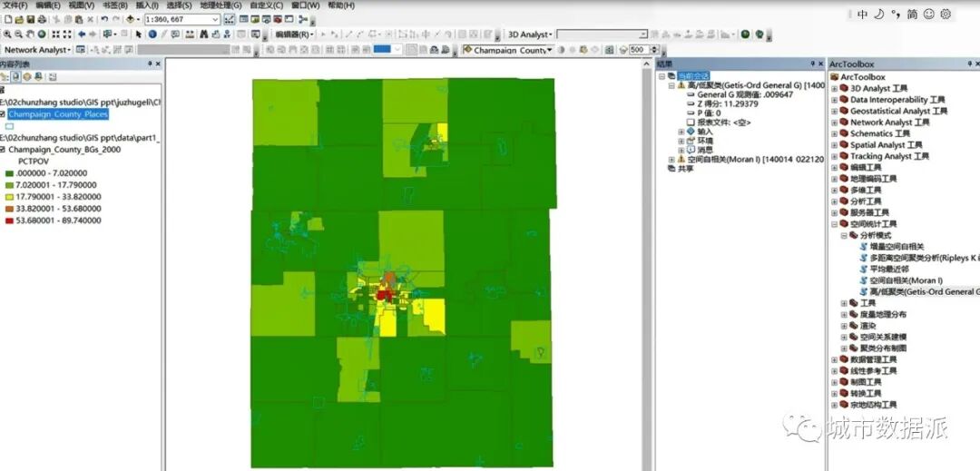Expand the Spatial Analyst 工具 toolbox
Viewport: 980px width, 471px height.
tap(835, 145)
